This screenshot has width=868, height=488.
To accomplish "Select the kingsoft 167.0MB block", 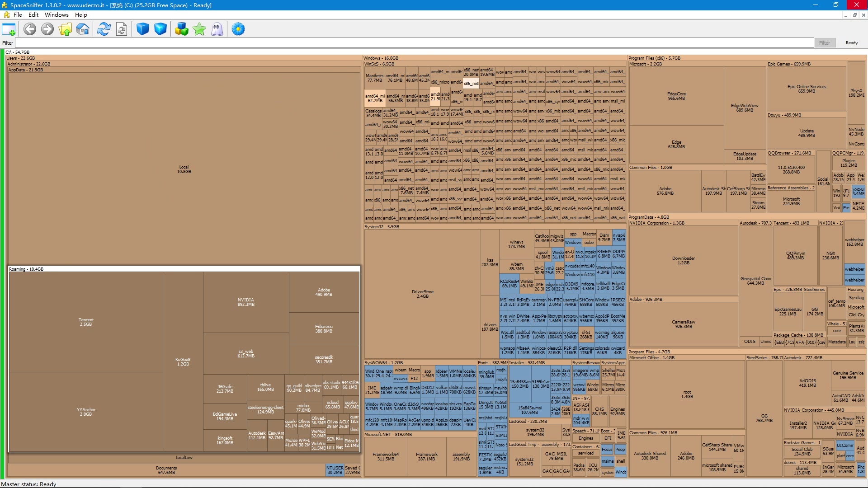I will tap(225, 440).
